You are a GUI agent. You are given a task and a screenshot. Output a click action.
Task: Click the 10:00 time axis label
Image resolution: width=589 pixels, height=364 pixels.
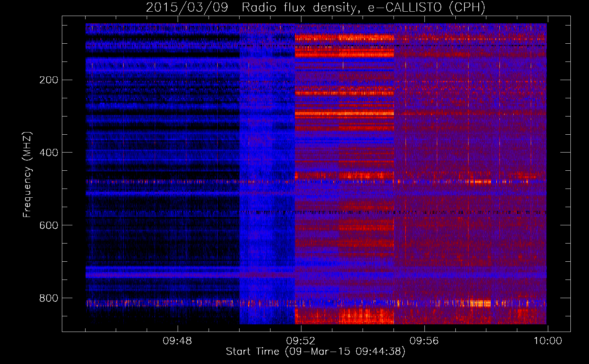[x=548, y=341]
